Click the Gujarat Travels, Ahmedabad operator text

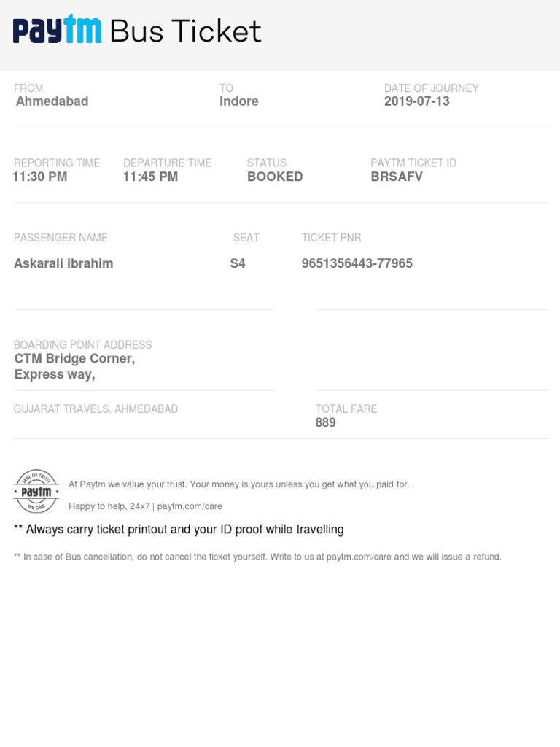(x=96, y=409)
